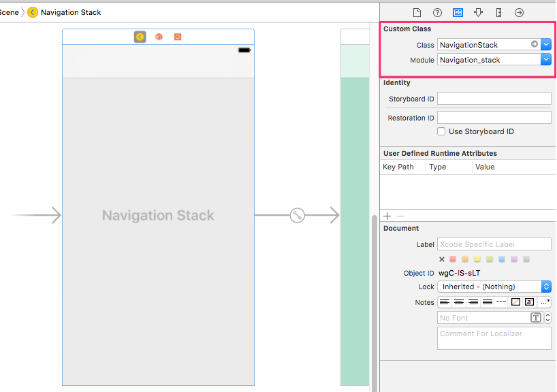Add a User Defined Runtime Attribute
This screenshot has height=392, width=557.
tap(387, 216)
